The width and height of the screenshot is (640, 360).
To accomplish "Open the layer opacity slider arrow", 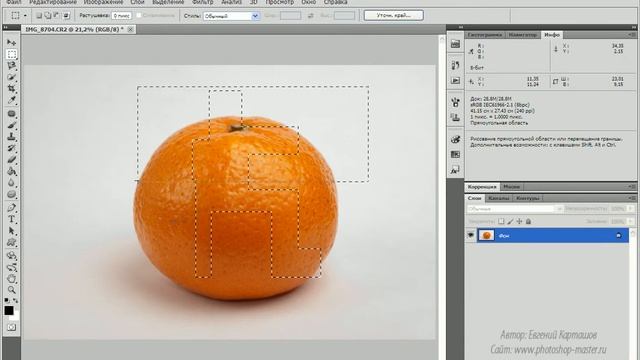I will tap(631, 209).
